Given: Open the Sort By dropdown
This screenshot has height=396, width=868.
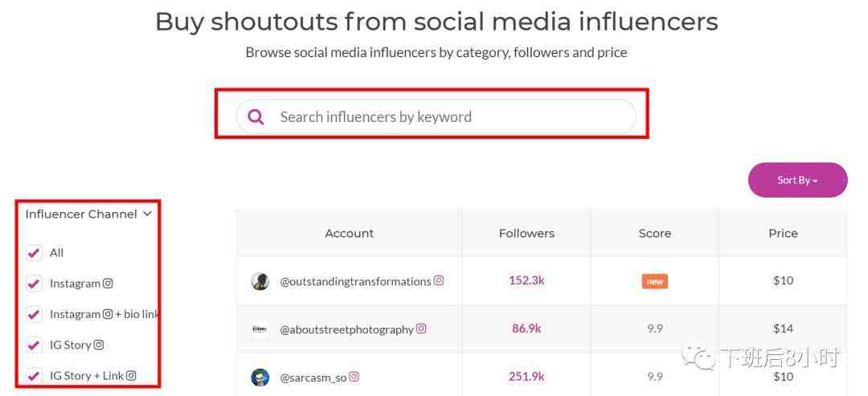Looking at the screenshot, I should [x=797, y=180].
